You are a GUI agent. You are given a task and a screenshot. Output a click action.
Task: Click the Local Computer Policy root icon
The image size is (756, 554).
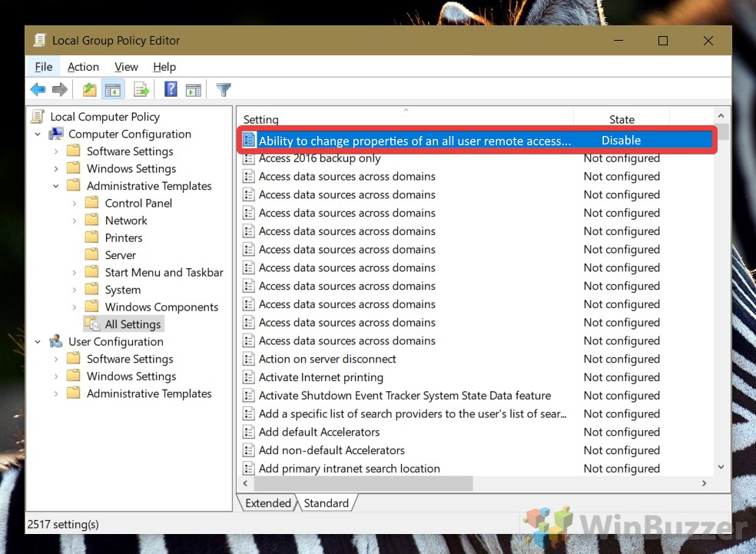[38, 117]
